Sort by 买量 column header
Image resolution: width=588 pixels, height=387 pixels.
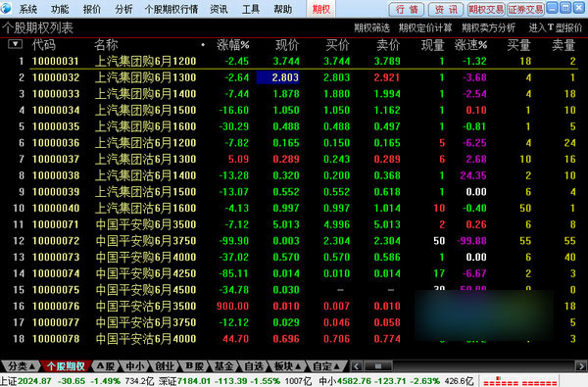click(519, 45)
